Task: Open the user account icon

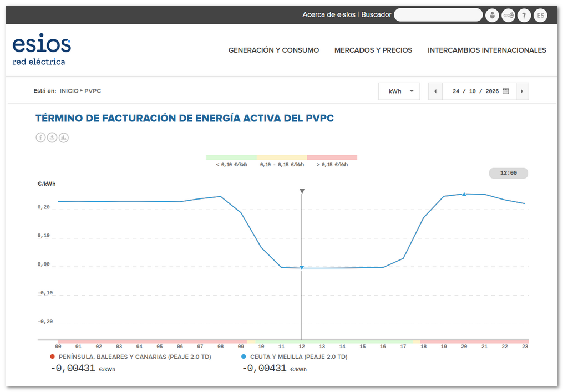Action: (x=492, y=16)
